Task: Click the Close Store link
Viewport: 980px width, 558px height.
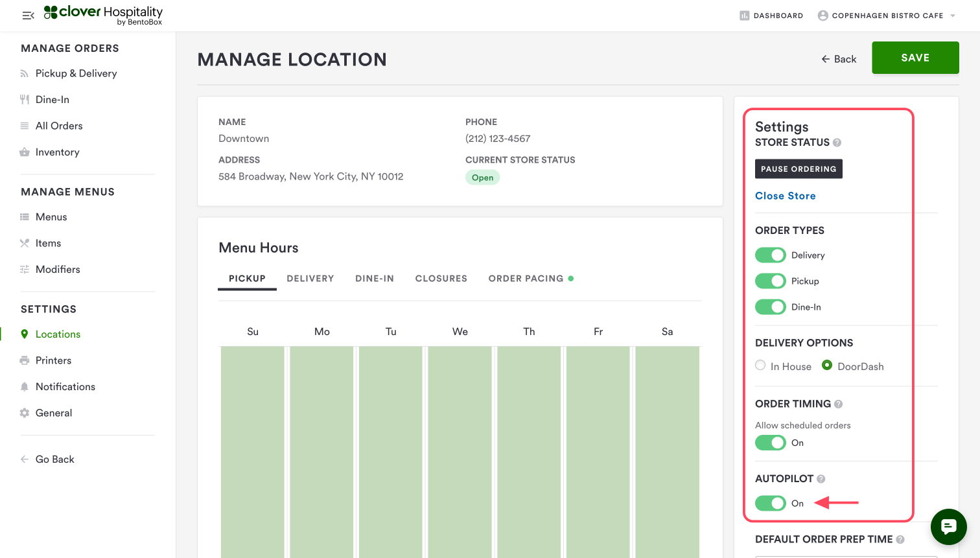Action: (x=785, y=196)
